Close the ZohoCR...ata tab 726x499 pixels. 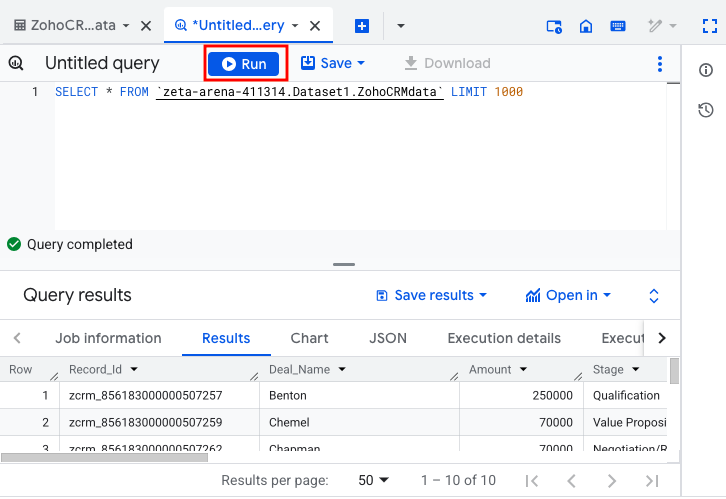146,26
